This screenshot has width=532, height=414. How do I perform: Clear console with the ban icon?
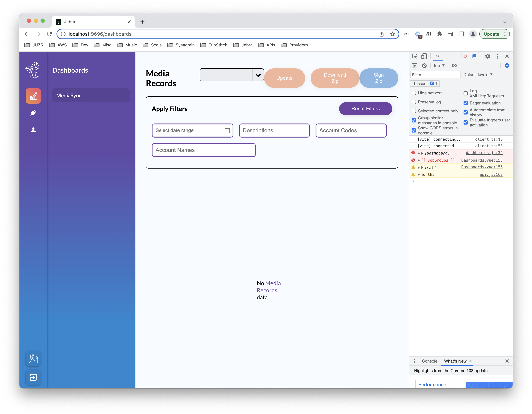(x=424, y=65)
